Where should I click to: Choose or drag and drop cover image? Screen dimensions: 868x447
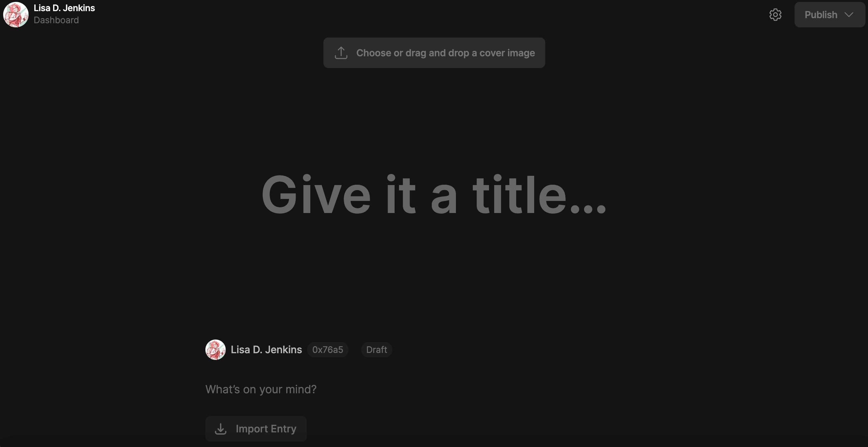coord(434,52)
